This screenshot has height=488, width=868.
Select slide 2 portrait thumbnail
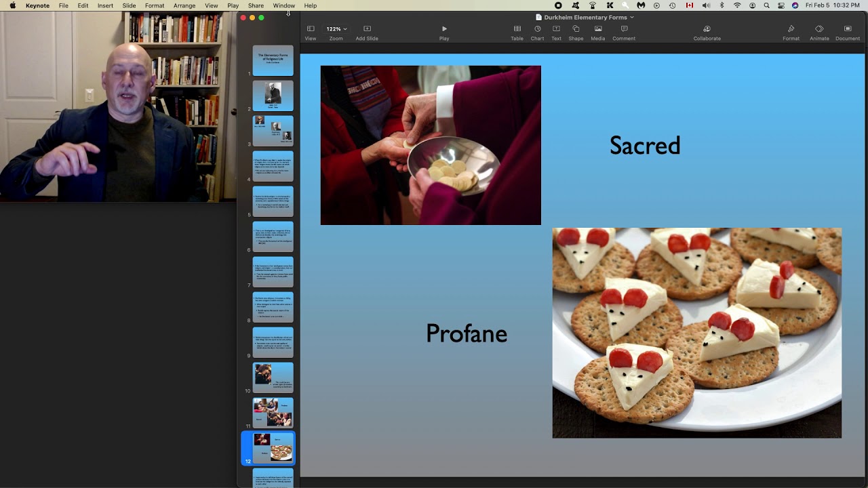[273, 96]
